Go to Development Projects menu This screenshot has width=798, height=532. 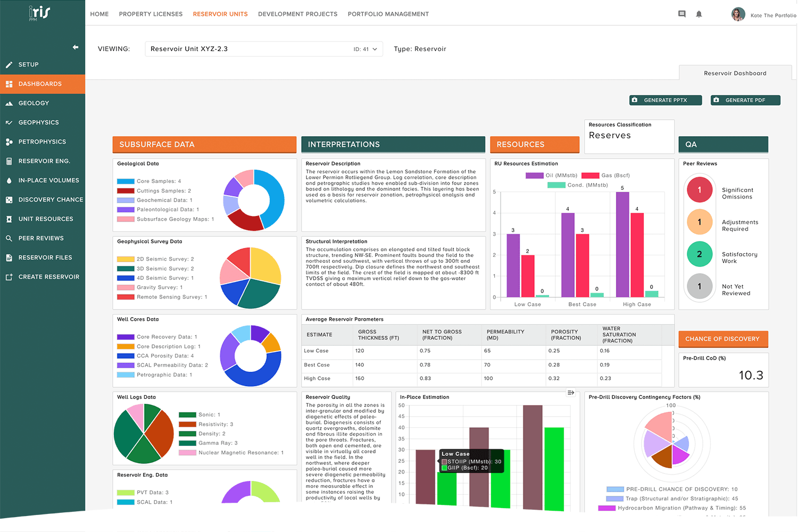(x=297, y=14)
